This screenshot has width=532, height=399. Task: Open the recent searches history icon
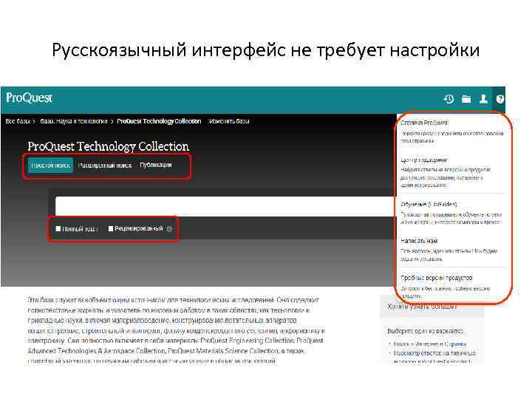(449, 99)
